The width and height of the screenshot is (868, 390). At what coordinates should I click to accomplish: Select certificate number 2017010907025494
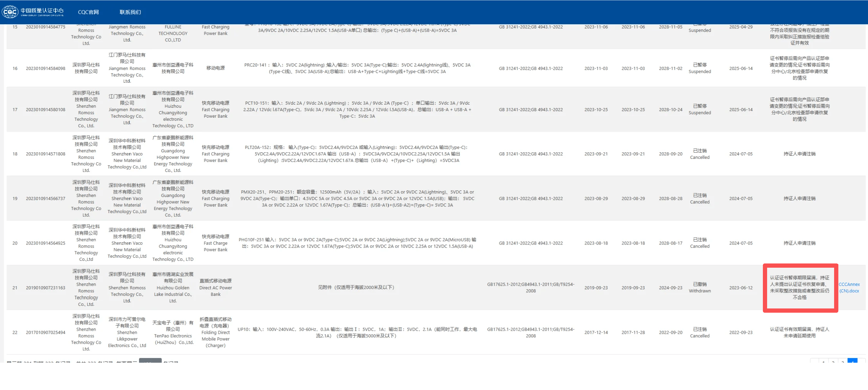tap(45, 332)
